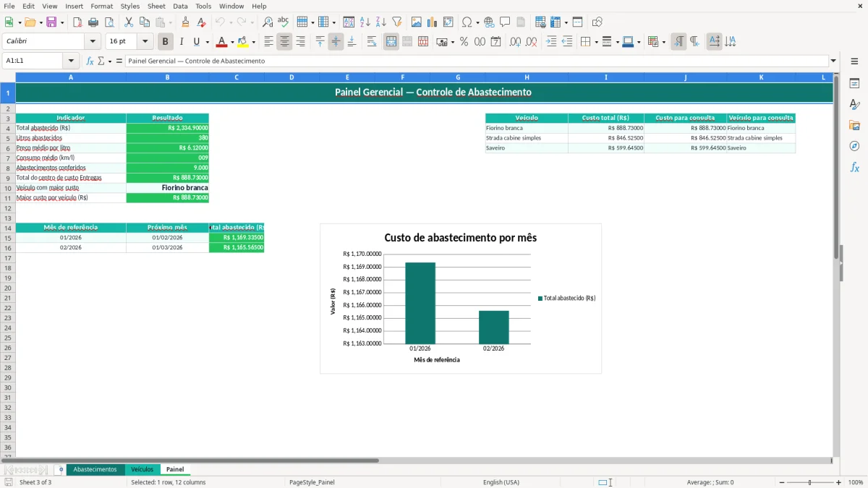This screenshot has width=868, height=488.
Task: Enable AutoFilter funnel icon
Action: tap(397, 22)
